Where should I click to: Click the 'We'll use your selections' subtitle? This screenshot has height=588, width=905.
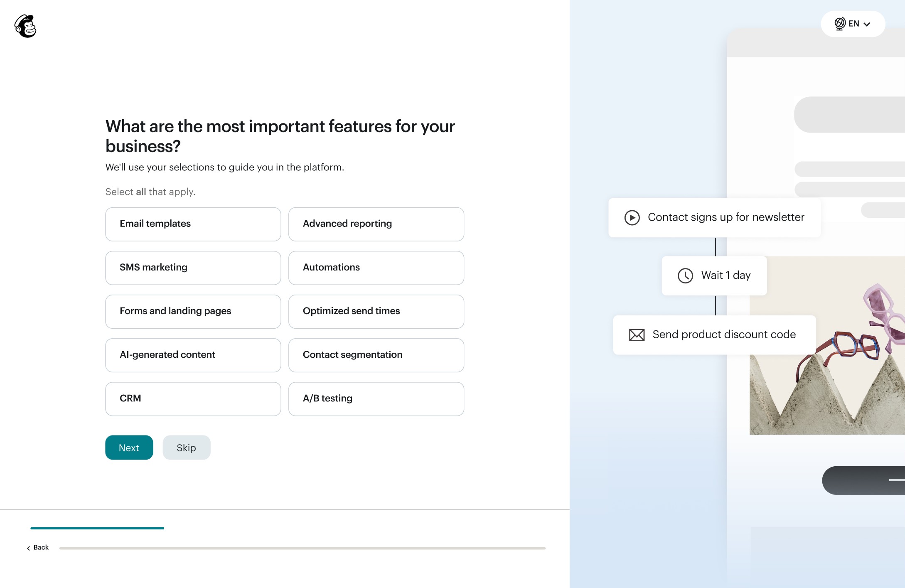[x=225, y=167]
